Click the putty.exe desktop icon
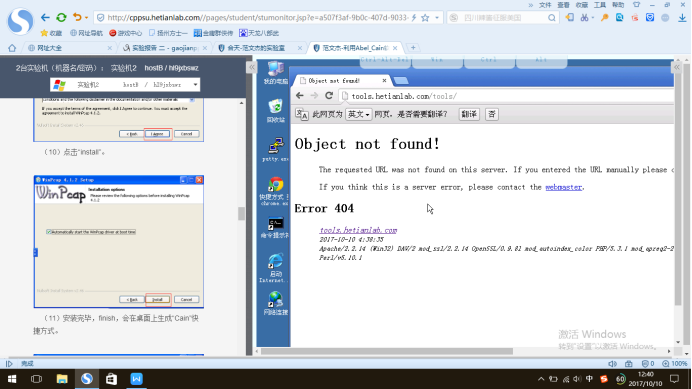 pyautogui.click(x=275, y=149)
